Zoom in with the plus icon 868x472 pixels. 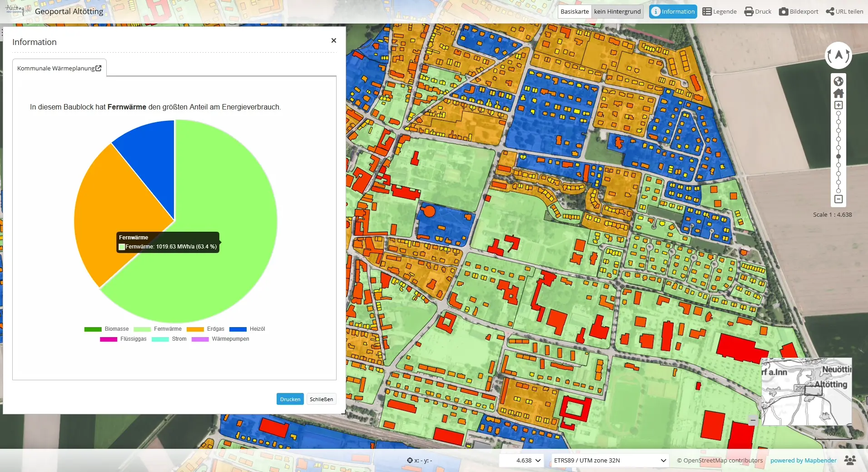(838, 105)
